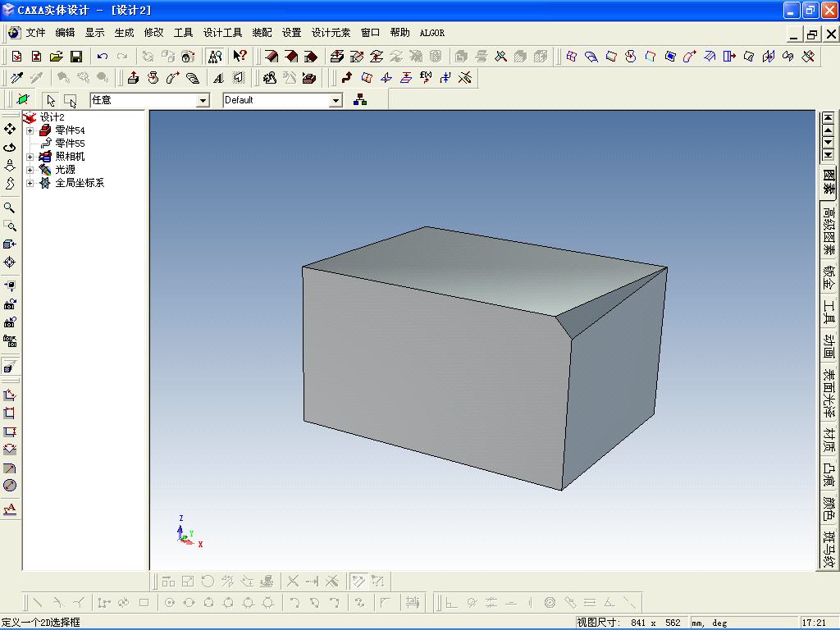The width and height of the screenshot is (840, 630).
Task: Click the linear smart dimension tool
Action: coord(10,395)
